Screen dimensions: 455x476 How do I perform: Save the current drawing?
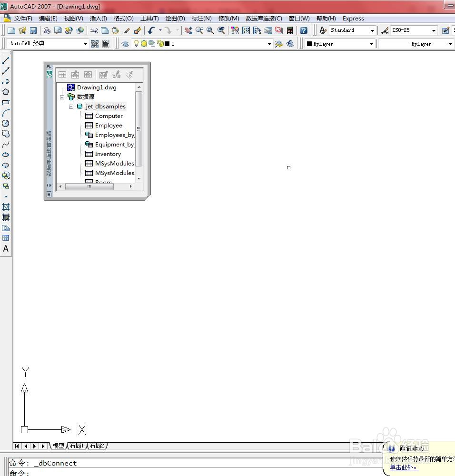(33, 30)
